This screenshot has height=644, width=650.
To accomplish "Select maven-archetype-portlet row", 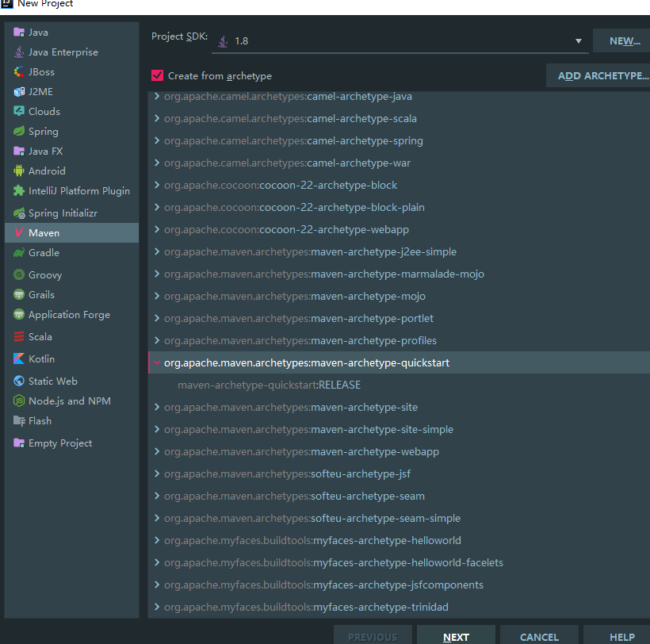I will click(400, 318).
